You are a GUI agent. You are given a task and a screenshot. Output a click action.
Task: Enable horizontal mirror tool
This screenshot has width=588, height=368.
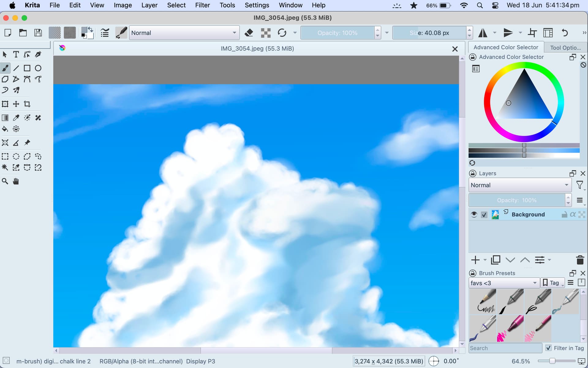483,33
